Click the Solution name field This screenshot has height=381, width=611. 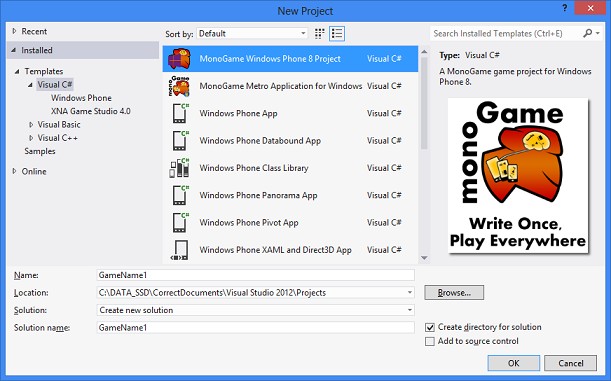click(x=255, y=328)
